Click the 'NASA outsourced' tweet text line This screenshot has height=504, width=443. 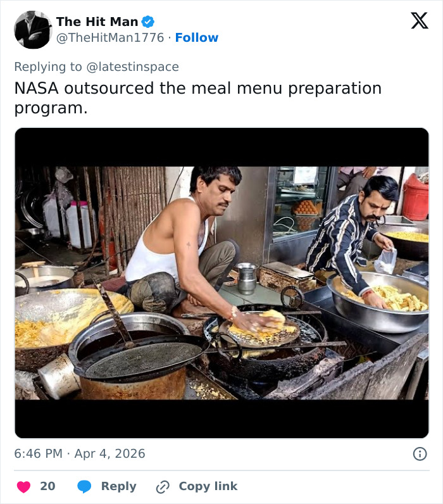click(197, 88)
